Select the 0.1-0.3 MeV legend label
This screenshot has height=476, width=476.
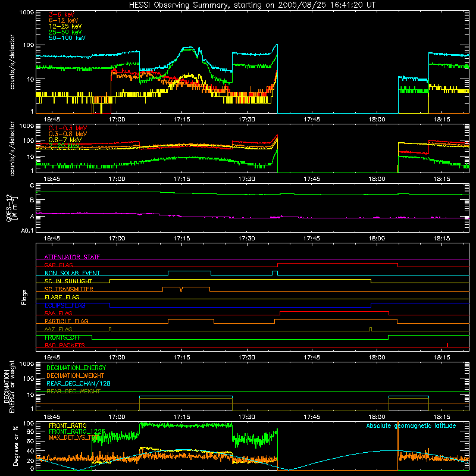click(68, 128)
